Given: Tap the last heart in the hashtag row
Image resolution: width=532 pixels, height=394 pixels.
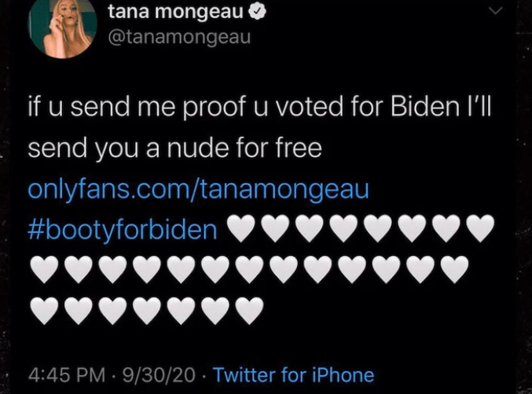Looking at the screenshot, I should tap(480, 228).
